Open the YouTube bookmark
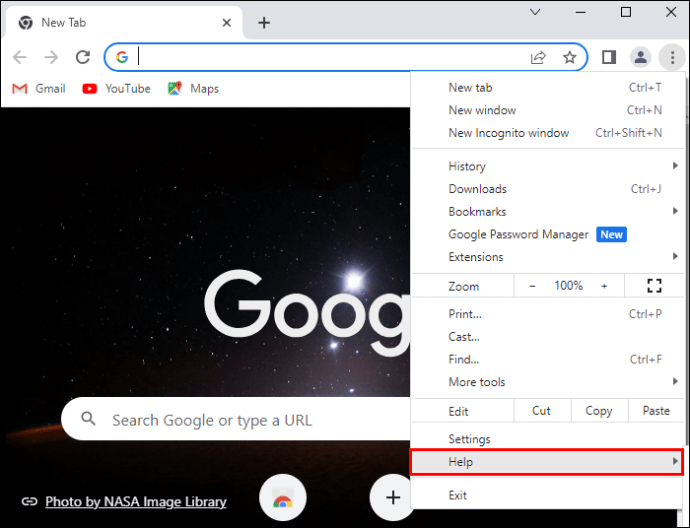This screenshot has width=690, height=528. pyautogui.click(x=116, y=88)
